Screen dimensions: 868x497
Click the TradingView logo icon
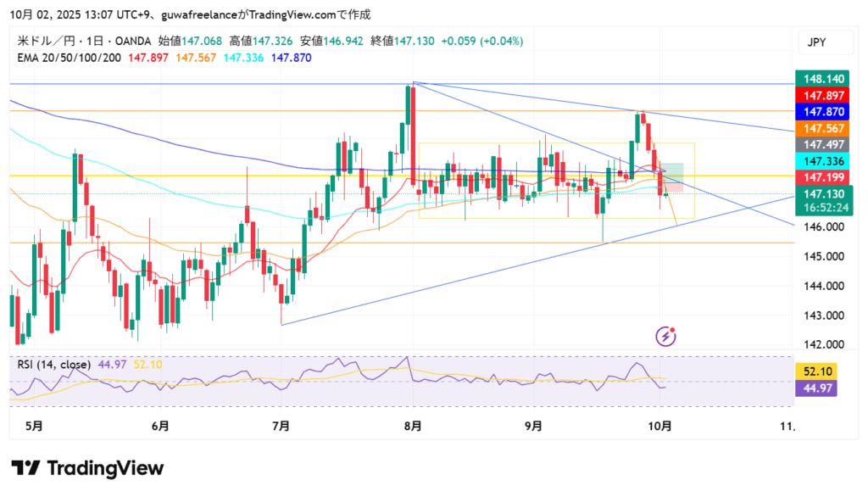pyautogui.click(x=25, y=468)
